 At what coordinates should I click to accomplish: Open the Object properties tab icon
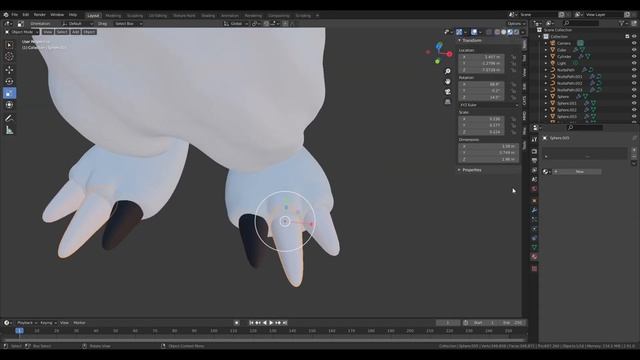(x=534, y=201)
